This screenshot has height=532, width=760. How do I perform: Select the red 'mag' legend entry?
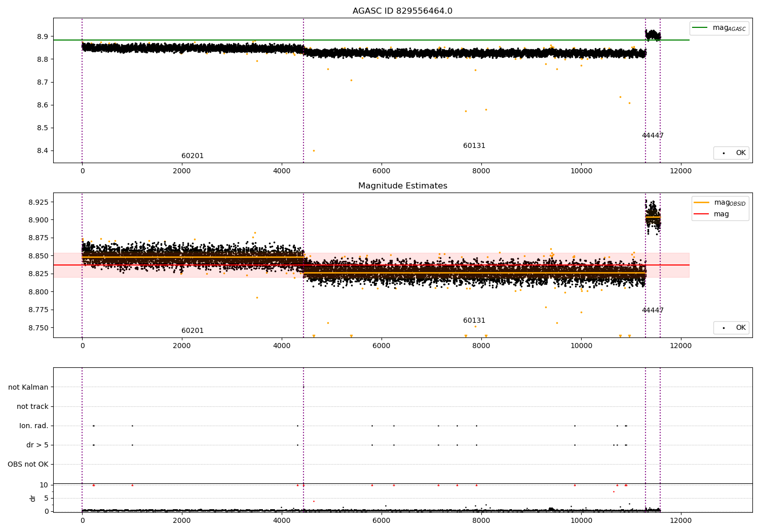click(x=711, y=214)
